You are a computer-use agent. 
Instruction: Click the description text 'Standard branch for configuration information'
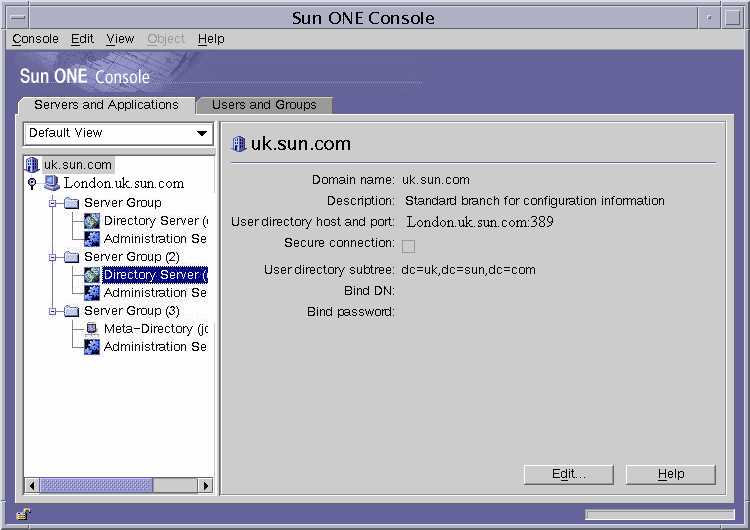[535, 201]
